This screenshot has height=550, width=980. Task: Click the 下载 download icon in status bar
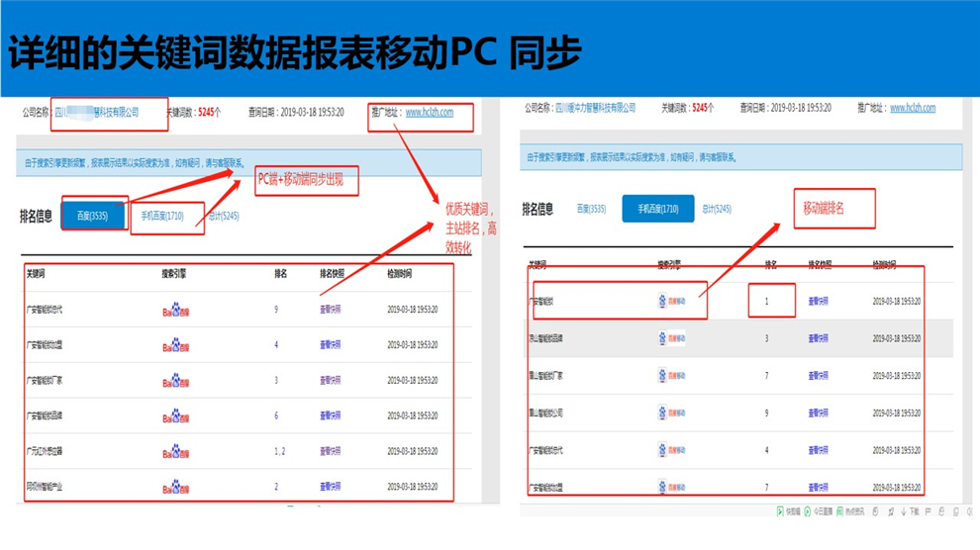[909, 511]
